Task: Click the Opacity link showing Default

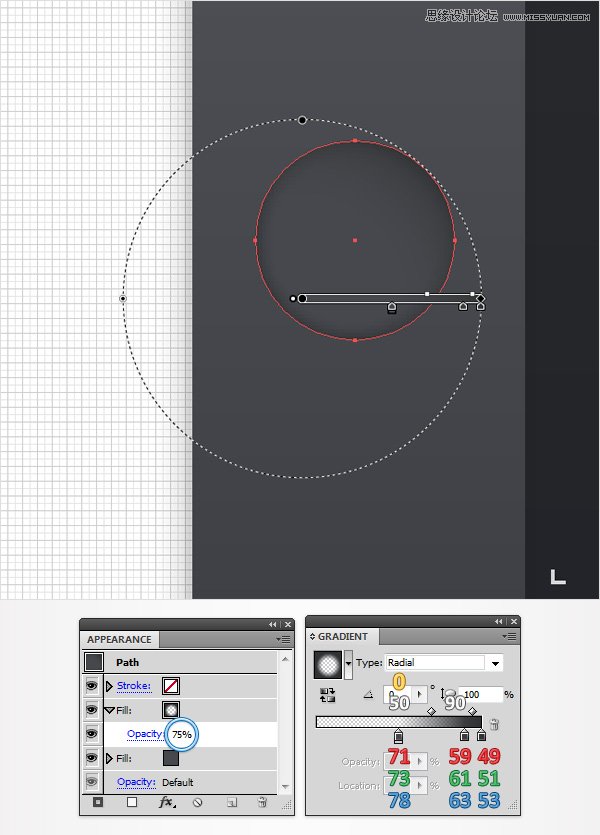Action: [x=136, y=782]
